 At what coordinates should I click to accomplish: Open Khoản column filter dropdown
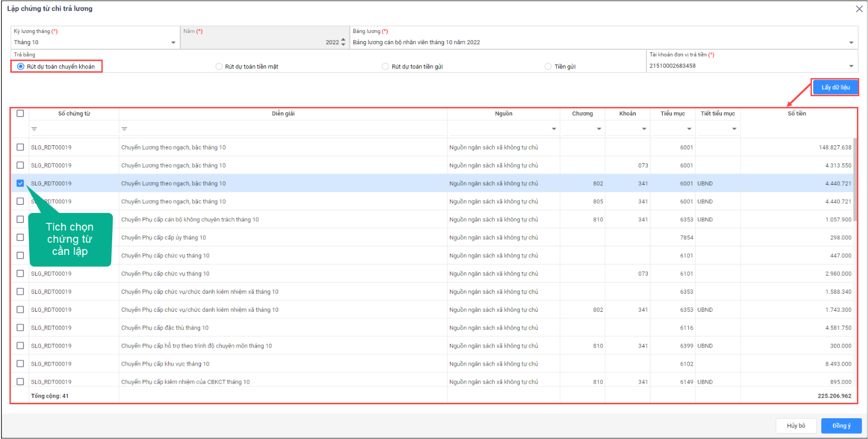[x=644, y=129]
